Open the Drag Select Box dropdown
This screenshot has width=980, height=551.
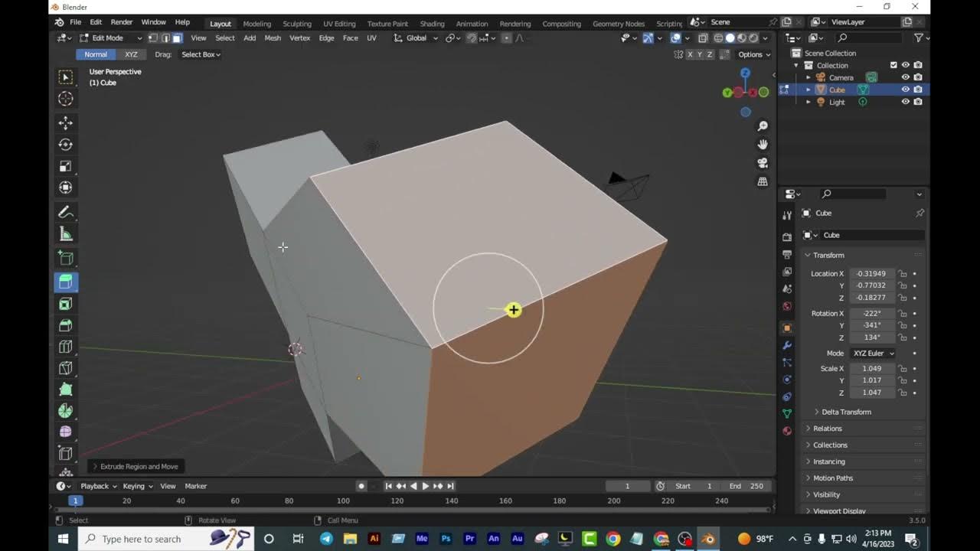coord(201,54)
